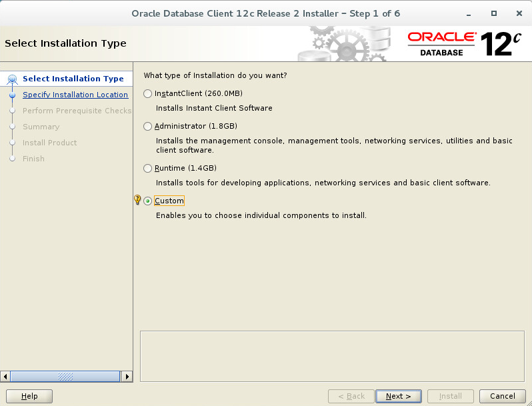This screenshot has width=532, height=406.
Task: Click the 'What type of Installation do you want?' text
Action: coord(215,75)
